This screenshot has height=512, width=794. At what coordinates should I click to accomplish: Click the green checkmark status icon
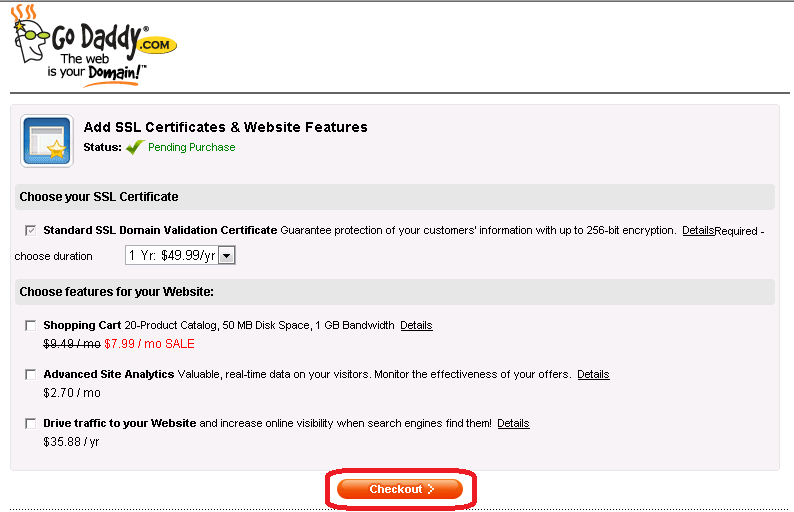pyautogui.click(x=135, y=147)
